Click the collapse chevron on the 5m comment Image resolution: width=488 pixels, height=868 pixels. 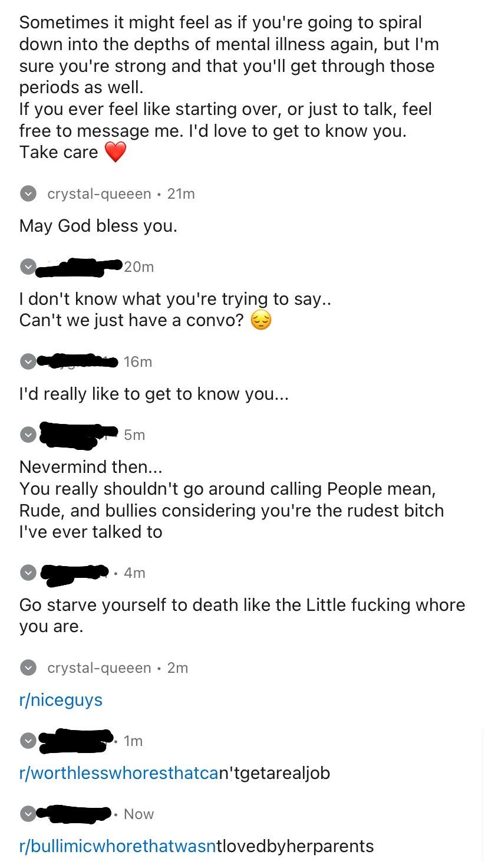(x=28, y=435)
